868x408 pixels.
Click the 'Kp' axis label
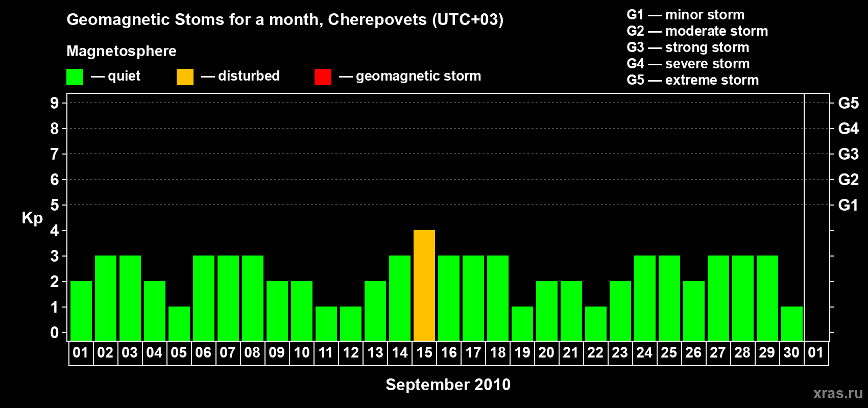pyautogui.click(x=32, y=218)
